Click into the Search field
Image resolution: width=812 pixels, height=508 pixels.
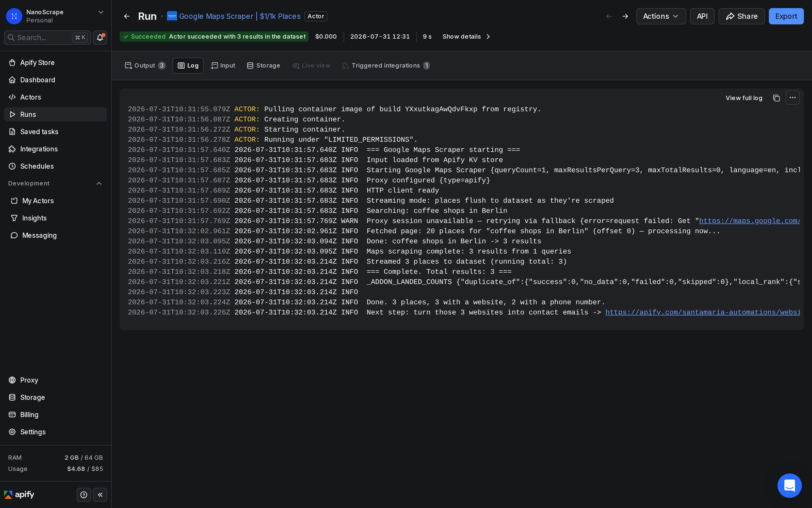(x=47, y=38)
